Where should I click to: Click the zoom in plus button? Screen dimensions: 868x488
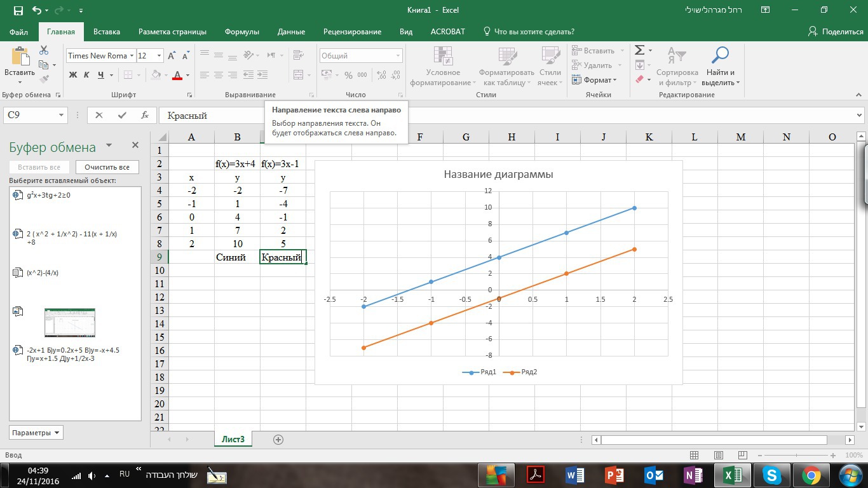point(832,455)
